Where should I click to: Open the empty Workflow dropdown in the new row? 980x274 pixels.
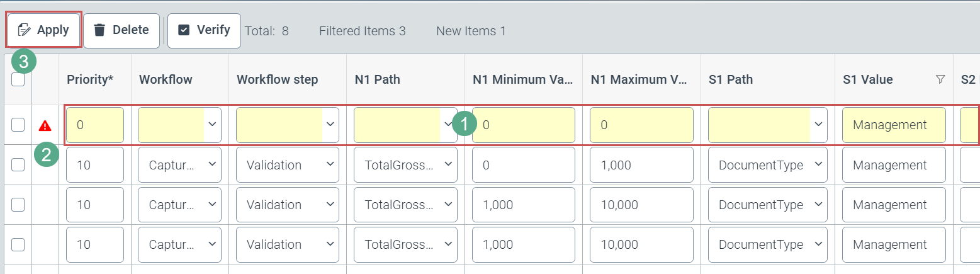[x=179, y=125]
